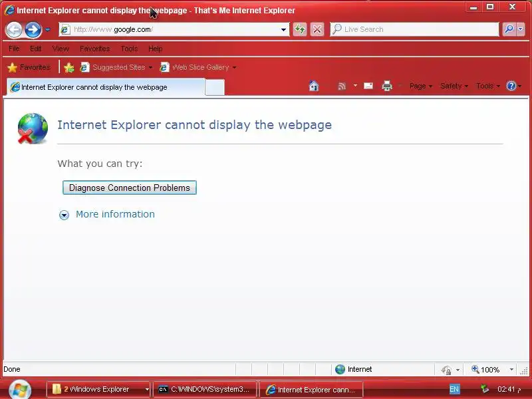
Task: Expand the feeds dropdown arrow
Action: [x=355, y=86]
